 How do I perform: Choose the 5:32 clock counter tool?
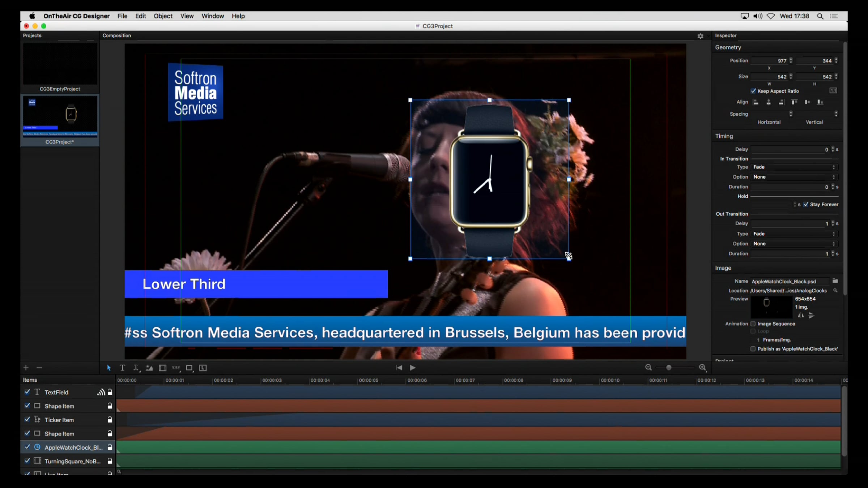point(176,368)
